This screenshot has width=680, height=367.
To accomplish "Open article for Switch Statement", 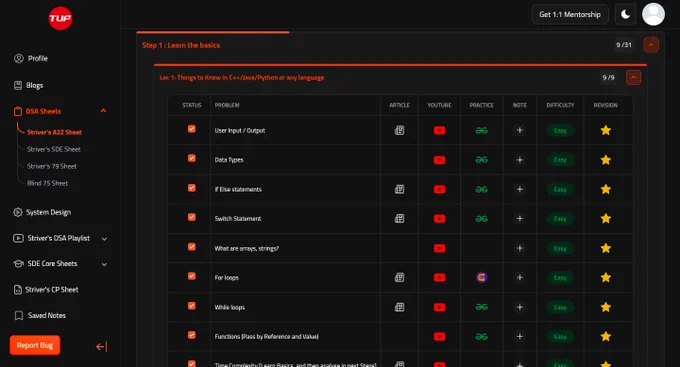I will click(399, 219).
